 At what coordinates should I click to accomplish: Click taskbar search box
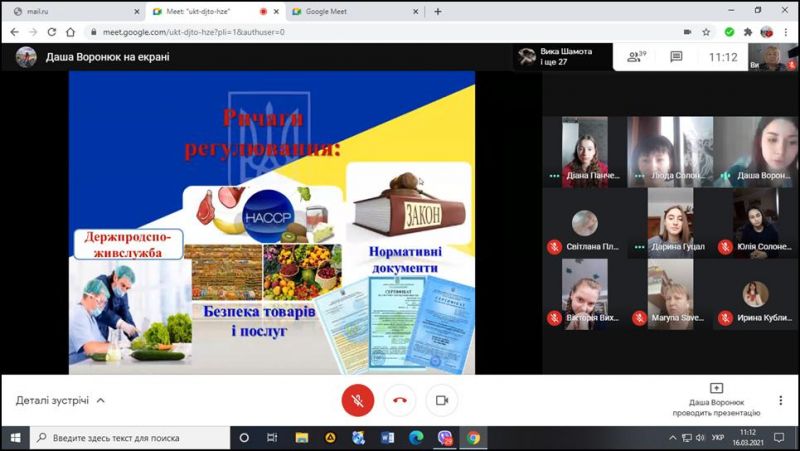point(130,438)
